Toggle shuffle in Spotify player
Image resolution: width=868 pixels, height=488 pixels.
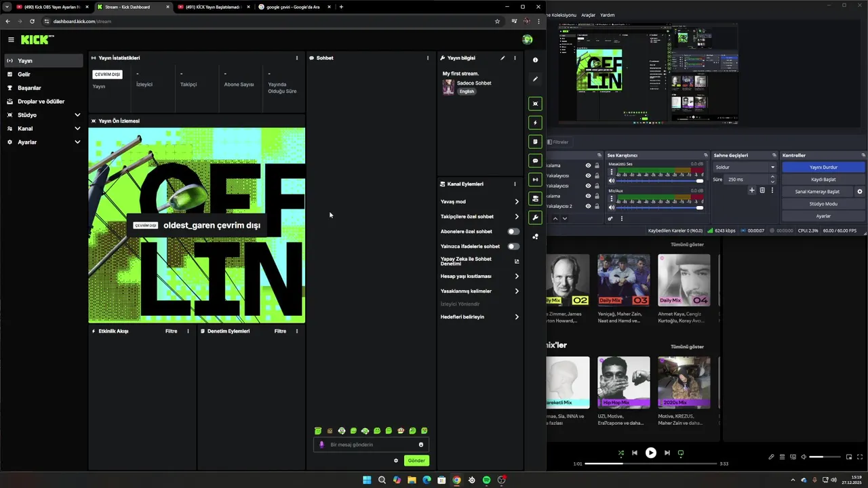[621, 453]
